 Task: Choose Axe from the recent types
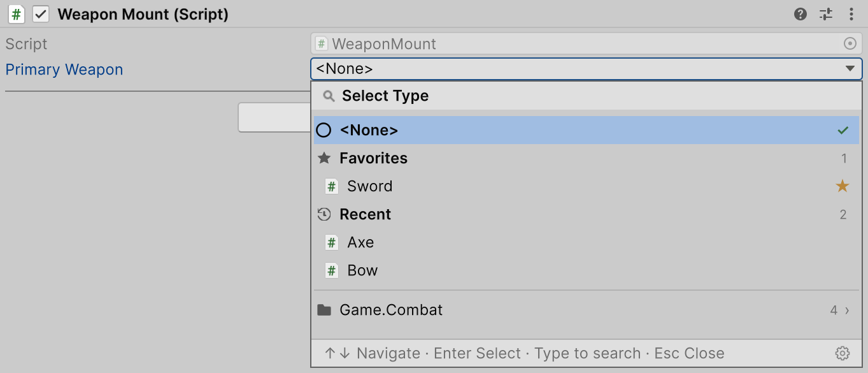pyautogui.click(x=585, y=242)
